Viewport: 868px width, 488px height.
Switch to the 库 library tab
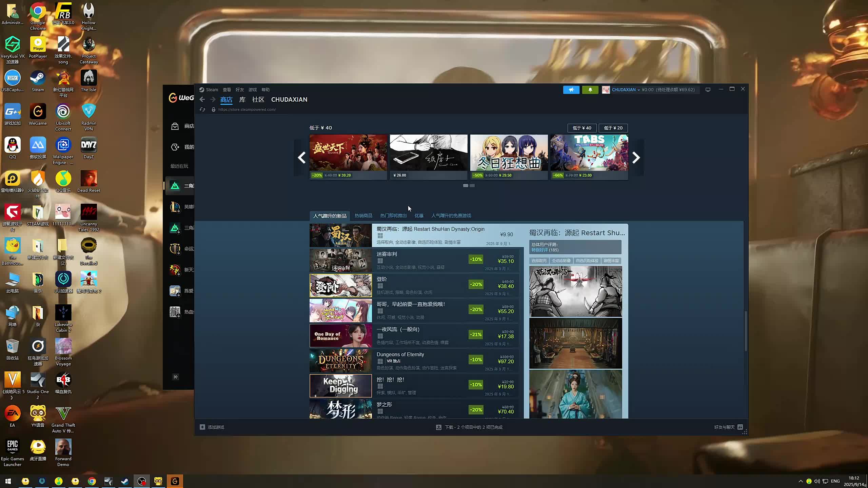click(x=242, y=100)
